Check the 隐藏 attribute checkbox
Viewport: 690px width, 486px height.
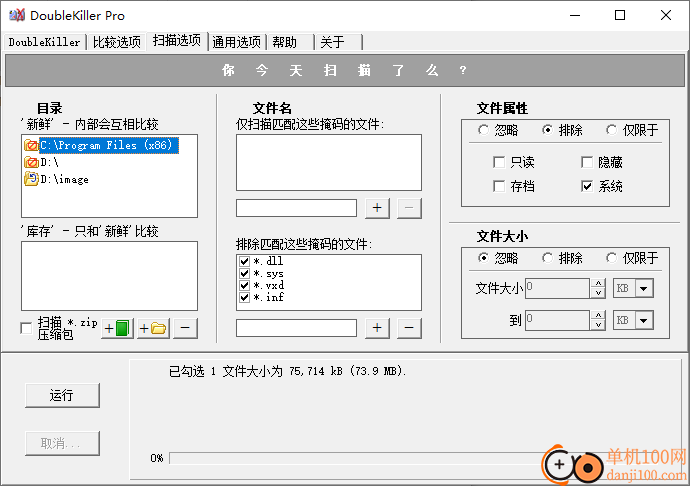(587, 162)
